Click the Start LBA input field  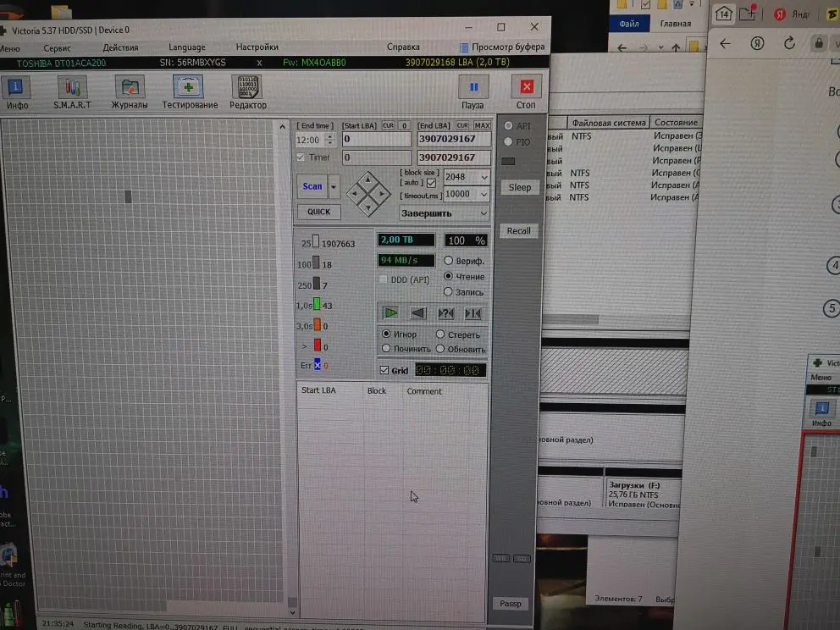(377, 139)
